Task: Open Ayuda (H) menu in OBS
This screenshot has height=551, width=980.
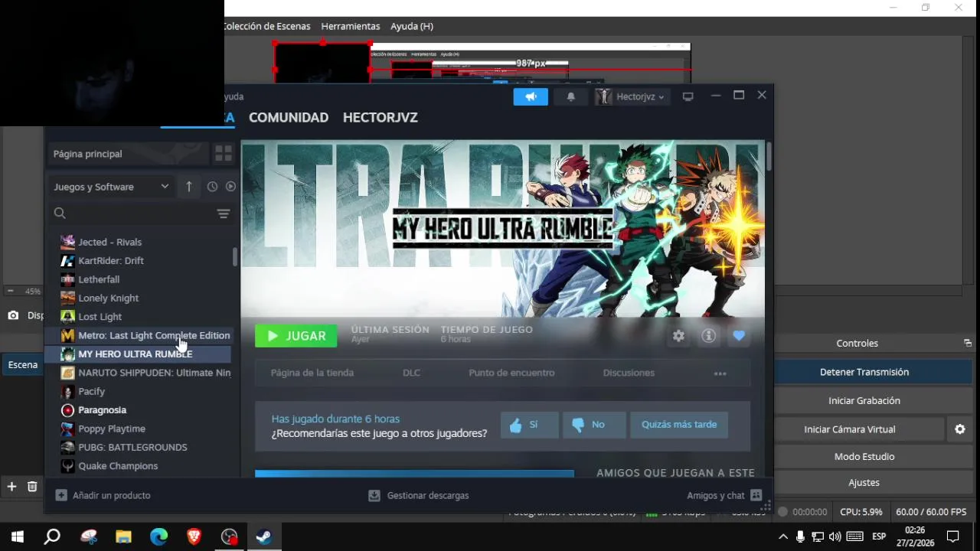Action: 412,26
